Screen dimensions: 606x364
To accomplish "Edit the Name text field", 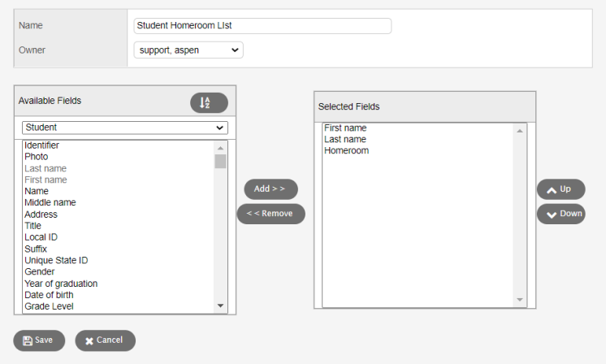I will point(262,26).
